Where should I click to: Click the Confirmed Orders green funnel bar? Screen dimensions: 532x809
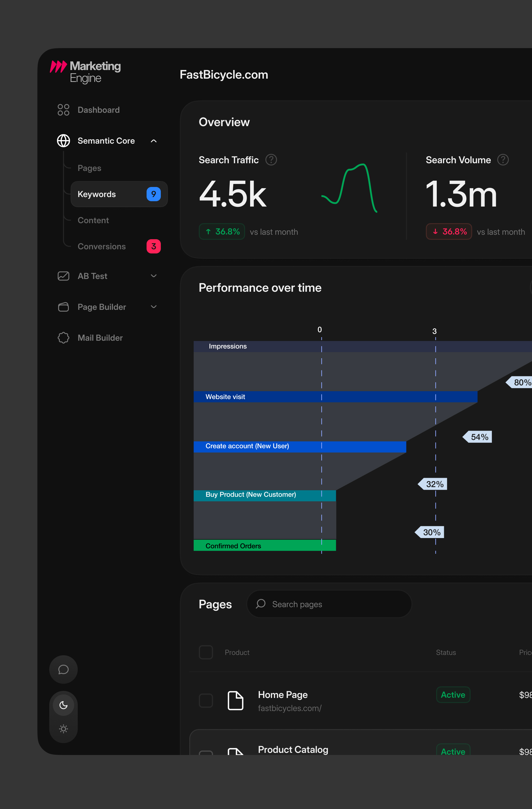[x=264, y=545]
